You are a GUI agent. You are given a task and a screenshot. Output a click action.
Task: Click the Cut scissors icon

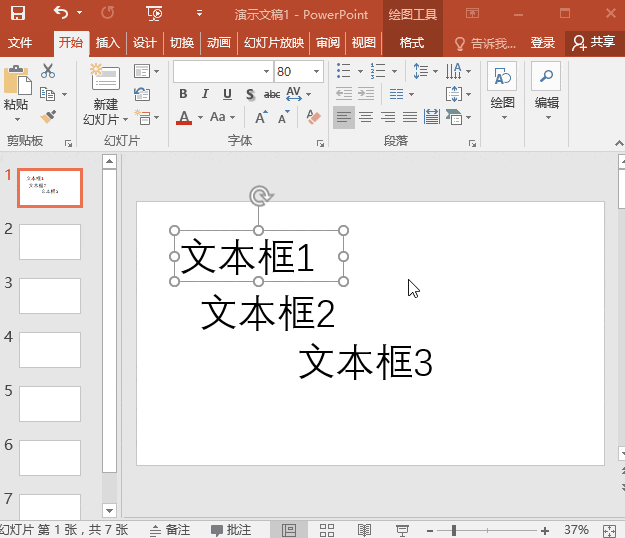coord(48,71)
